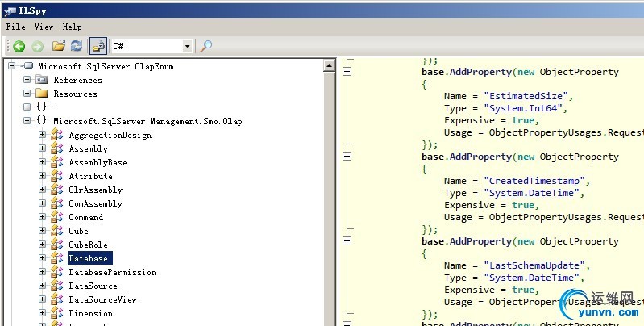Screen dimensions: 644x326
Task: Click the References node icon
Action: coord(42,80)
